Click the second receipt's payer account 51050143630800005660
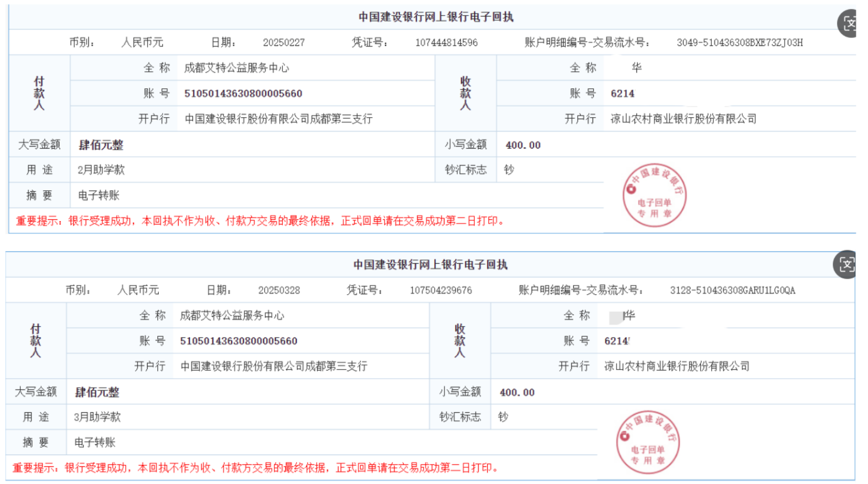Screen dimensions: 868x484 click(x=239, y=341)
